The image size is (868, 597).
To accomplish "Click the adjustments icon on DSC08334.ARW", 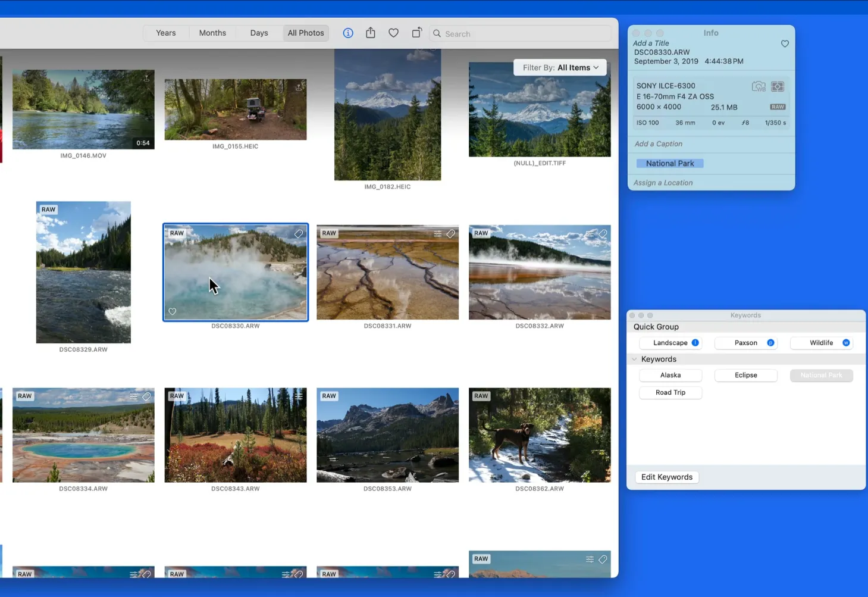I will (x=134, y=396).
